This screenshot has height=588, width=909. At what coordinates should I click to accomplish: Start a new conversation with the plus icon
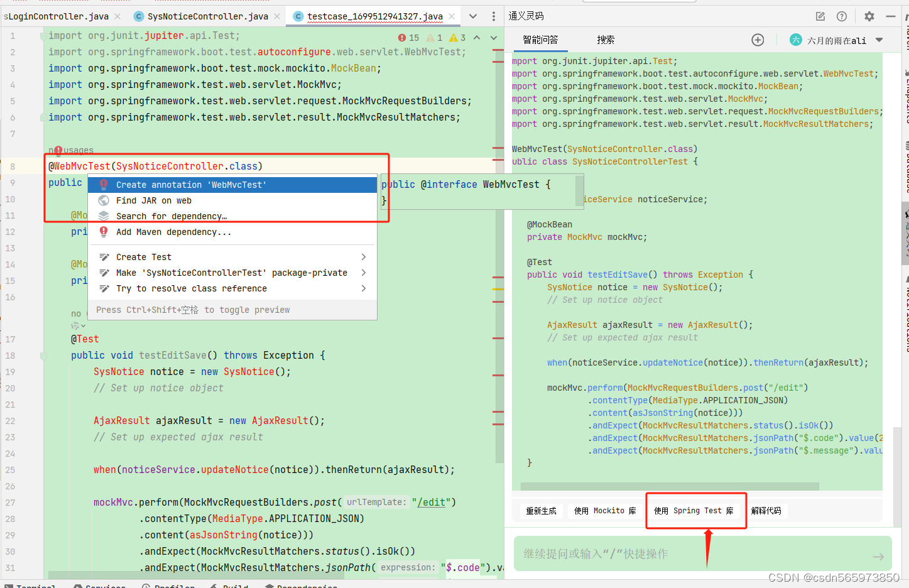pyautogui.click(x=758, y=40)
